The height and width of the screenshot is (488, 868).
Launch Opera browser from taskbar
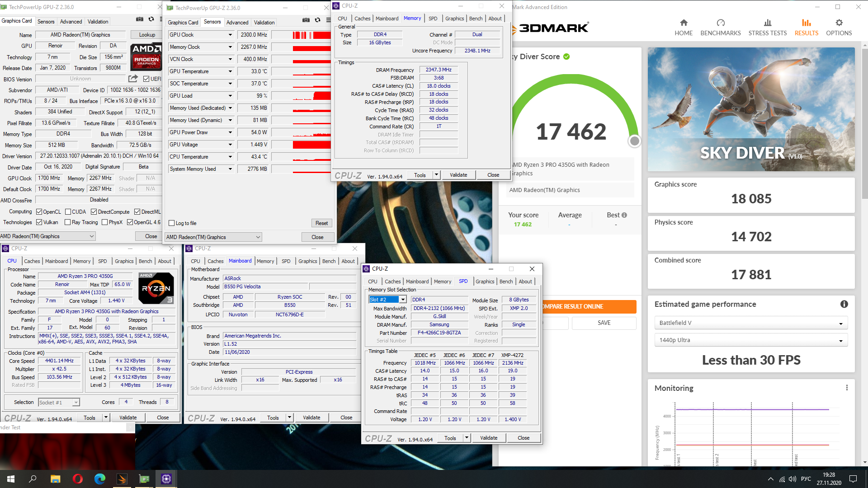tap(77, 479)
